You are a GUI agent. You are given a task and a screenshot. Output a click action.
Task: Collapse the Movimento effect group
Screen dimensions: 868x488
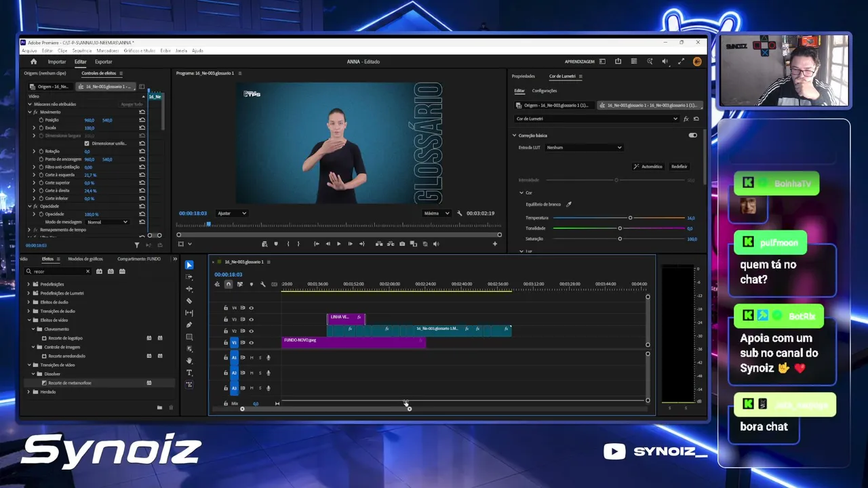tap(30, 112)
